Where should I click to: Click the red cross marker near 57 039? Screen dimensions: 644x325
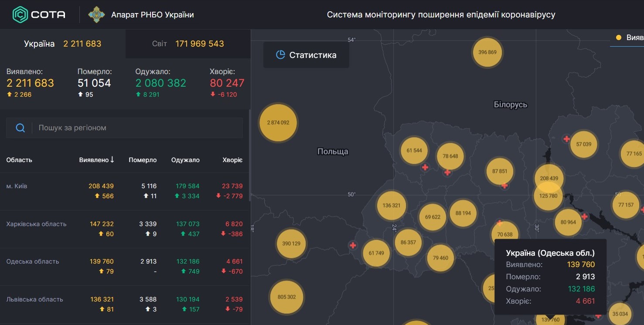(566, 139)
